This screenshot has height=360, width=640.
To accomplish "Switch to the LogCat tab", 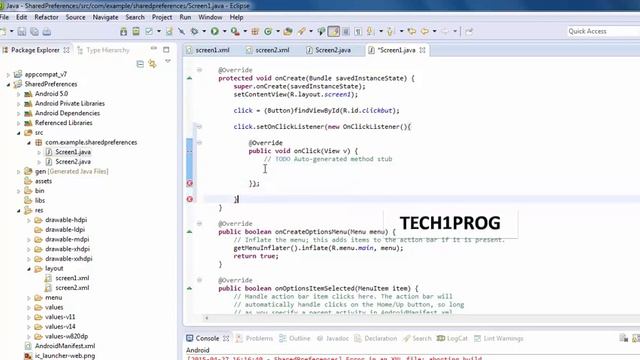I will click(x=453, y=338).
